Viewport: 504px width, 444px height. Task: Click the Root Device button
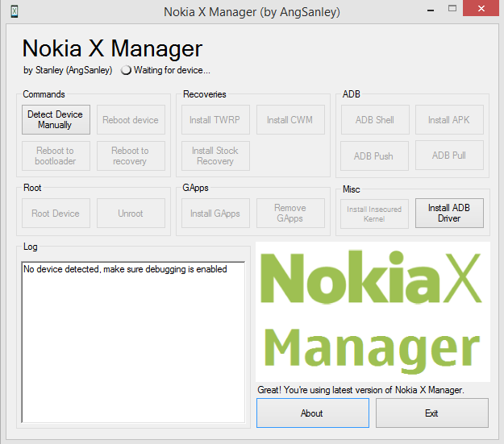[55, 214]
